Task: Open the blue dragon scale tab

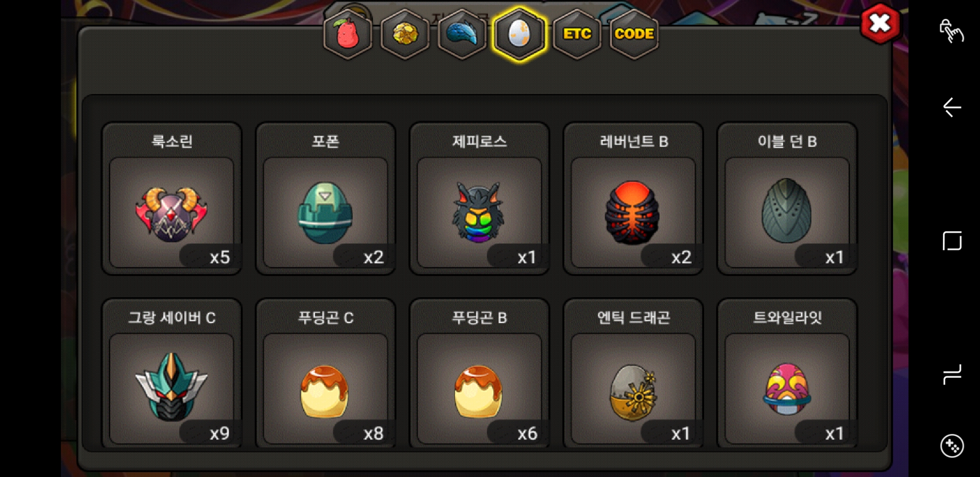Action: (462, 34)
